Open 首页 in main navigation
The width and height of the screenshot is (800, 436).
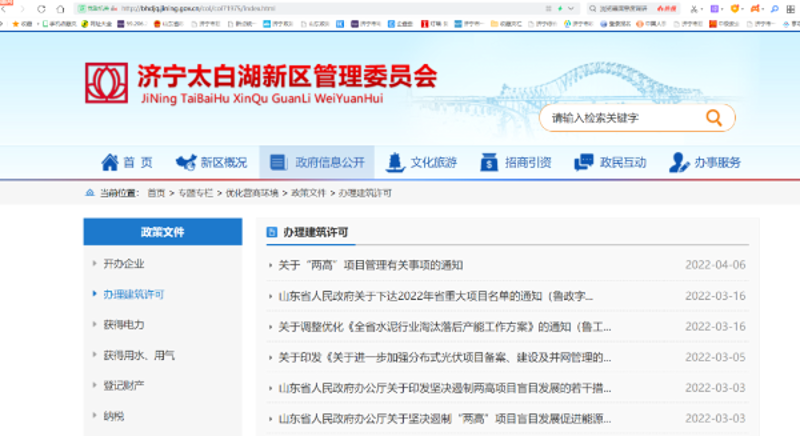click(127, 162)
